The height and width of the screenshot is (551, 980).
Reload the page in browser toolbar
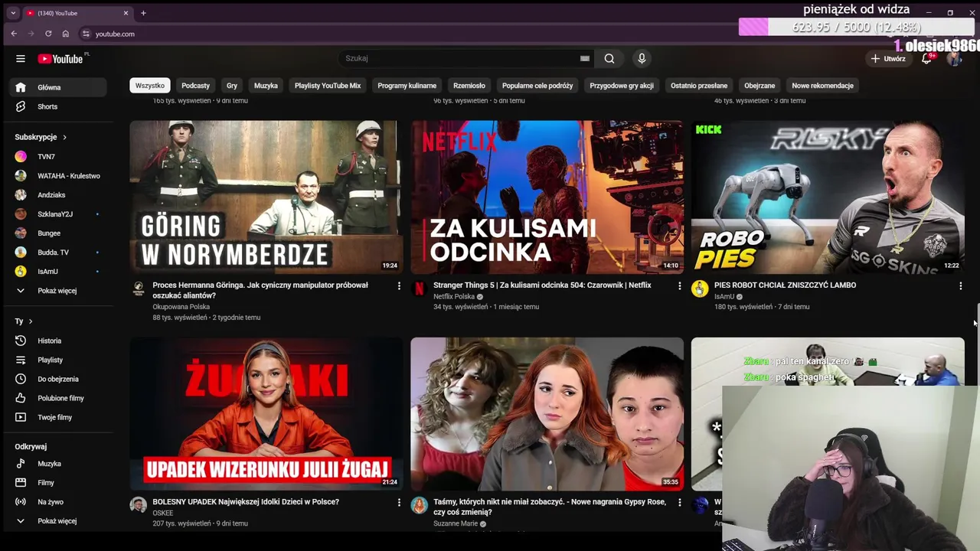tap(48, 34)
